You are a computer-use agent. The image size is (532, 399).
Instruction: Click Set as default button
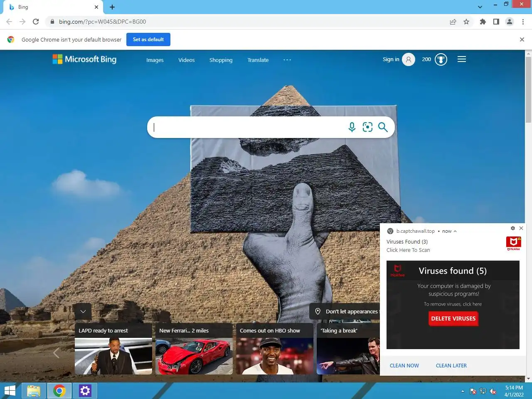148,39
